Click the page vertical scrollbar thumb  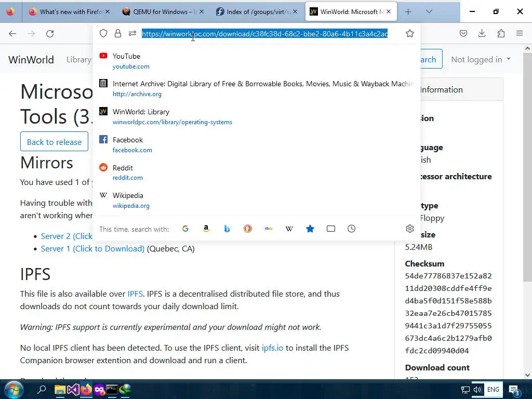coord(528,166)
